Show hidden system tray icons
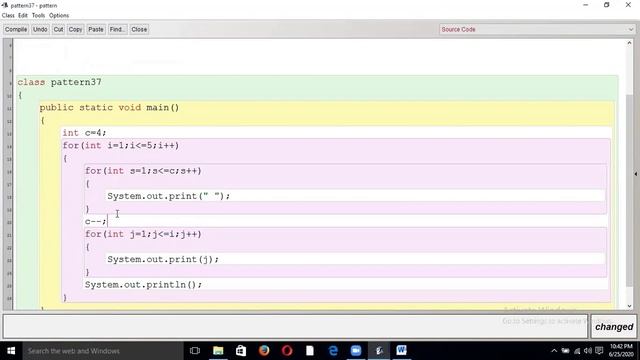The image size is (640, 360). tap(554, 351)
